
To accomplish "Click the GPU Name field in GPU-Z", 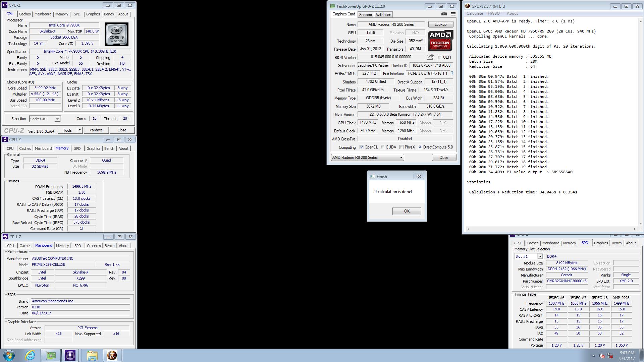I will tap(391, 24).
